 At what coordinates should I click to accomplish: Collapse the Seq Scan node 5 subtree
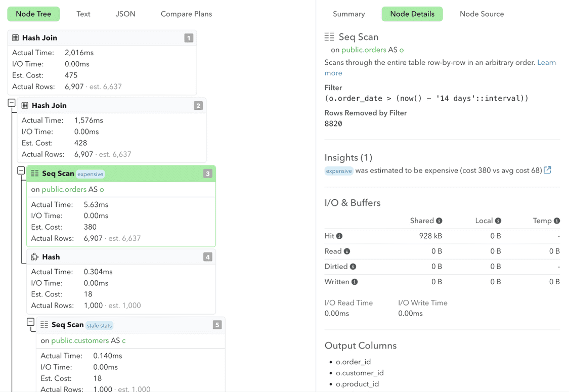(30, 322)
